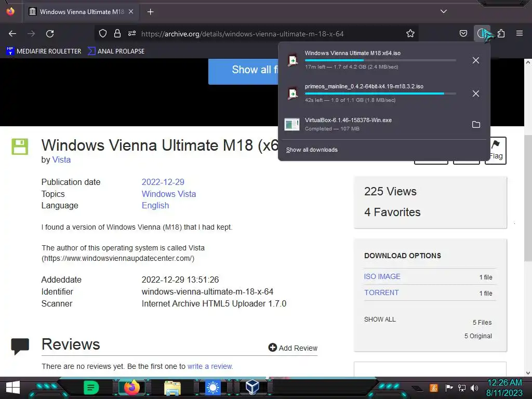Open write a review link
Screen dimensions: 532x399
210,366
